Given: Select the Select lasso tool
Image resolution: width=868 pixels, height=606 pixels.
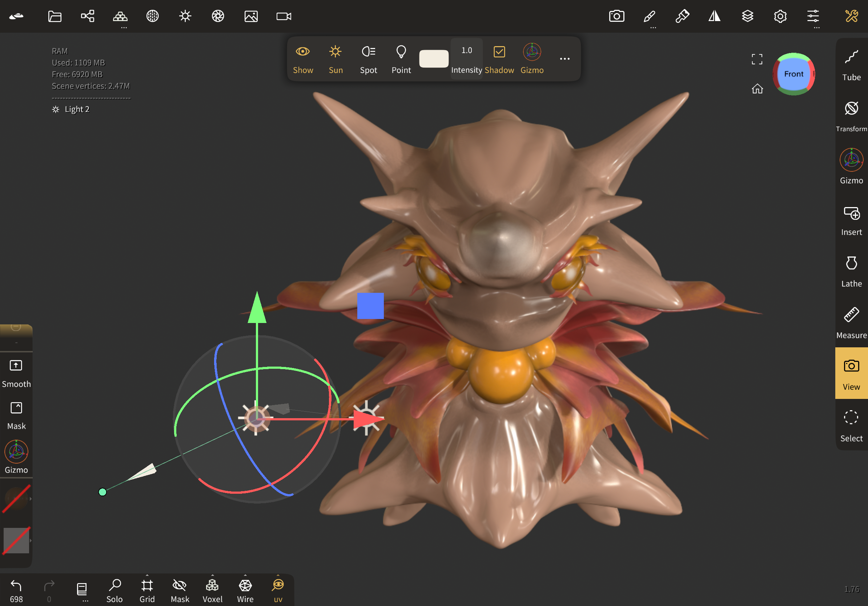Looking at the screenshot, I should click(x=851, y=427).
